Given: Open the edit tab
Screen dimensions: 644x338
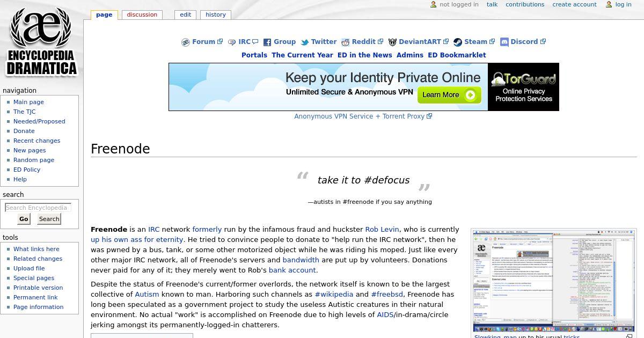Looking at the screenshot, I should 186,15.
